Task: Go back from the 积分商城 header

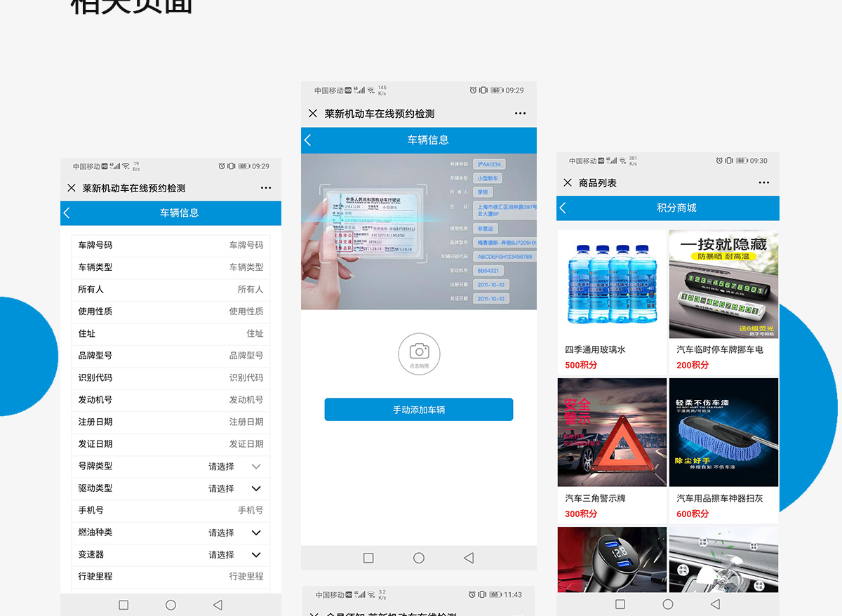Action: (x=563, y=208)
